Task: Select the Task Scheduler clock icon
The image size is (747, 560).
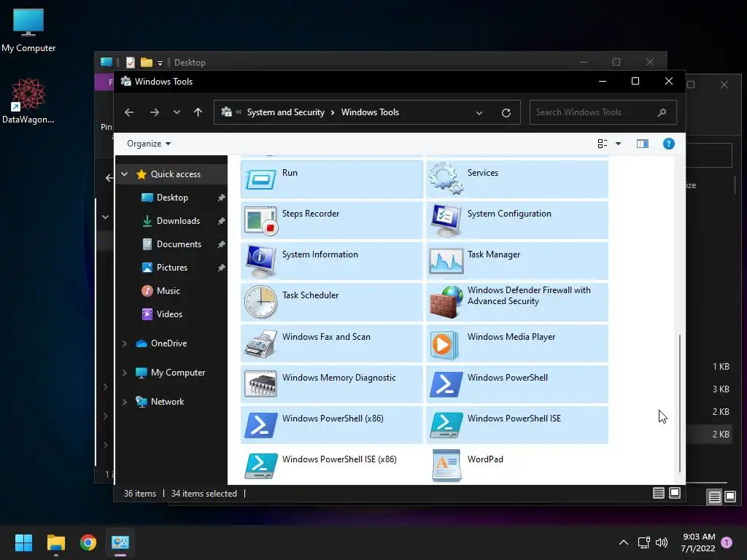Action: (260, 302)
